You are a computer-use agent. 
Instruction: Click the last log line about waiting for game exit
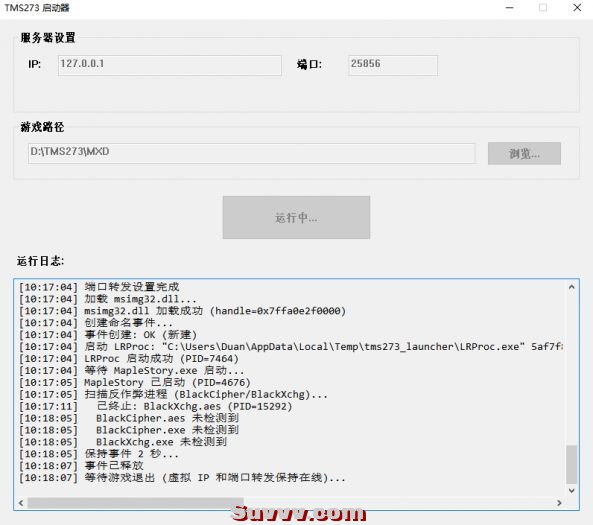tap(182, 478)
